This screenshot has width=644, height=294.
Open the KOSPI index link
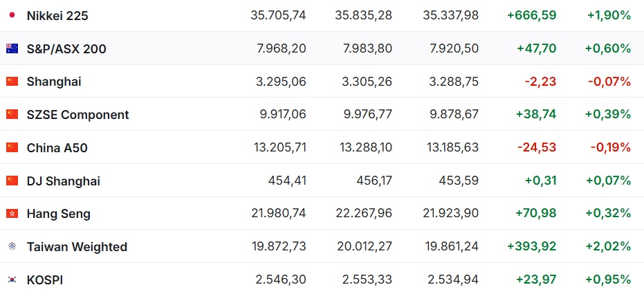(x=45, y=280)
